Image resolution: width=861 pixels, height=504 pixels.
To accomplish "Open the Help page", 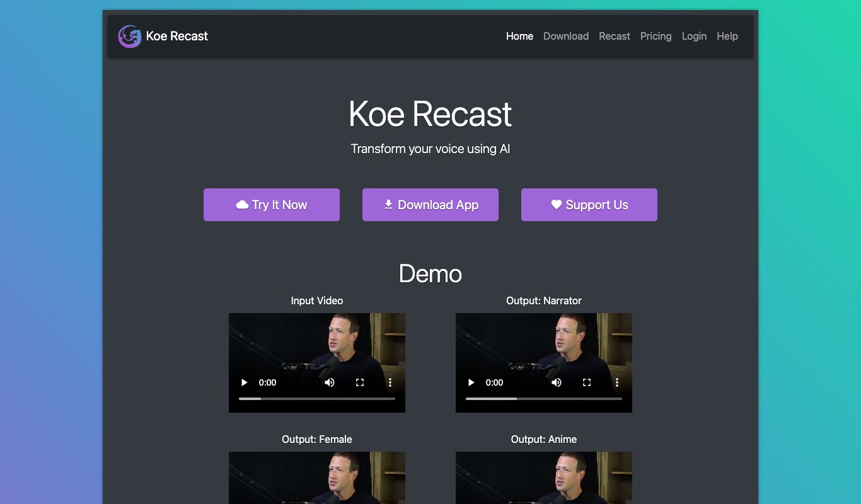I will [x=727, y=37].
